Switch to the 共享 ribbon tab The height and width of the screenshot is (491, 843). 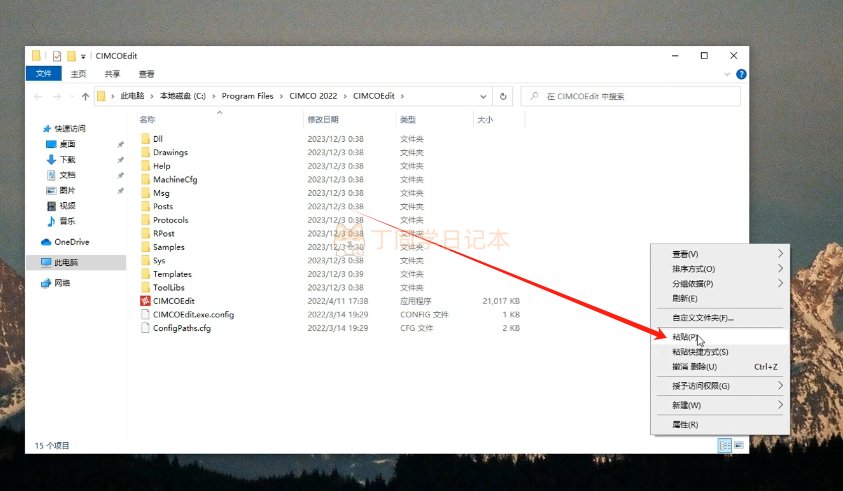click(112, 74)
